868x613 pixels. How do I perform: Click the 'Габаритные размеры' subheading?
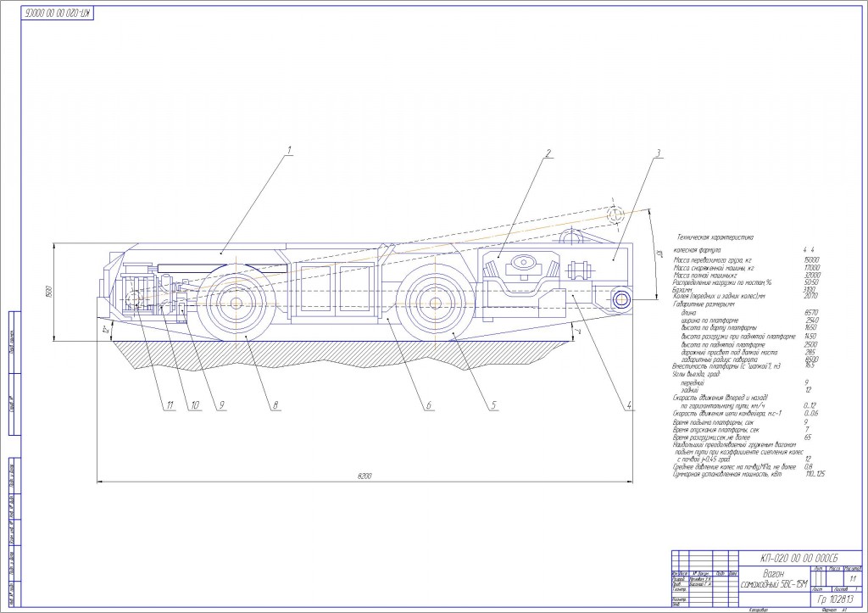click(x=704, y=304)
